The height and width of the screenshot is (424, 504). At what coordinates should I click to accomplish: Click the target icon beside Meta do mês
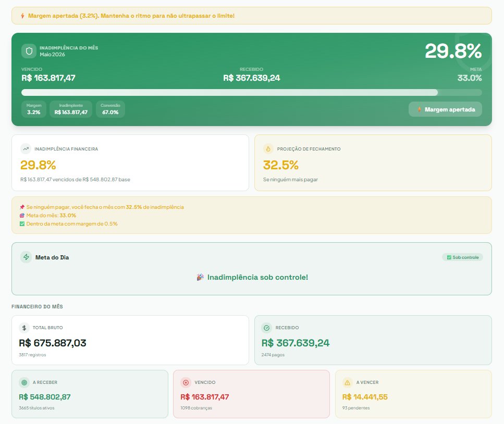click(x=22, y=216)
